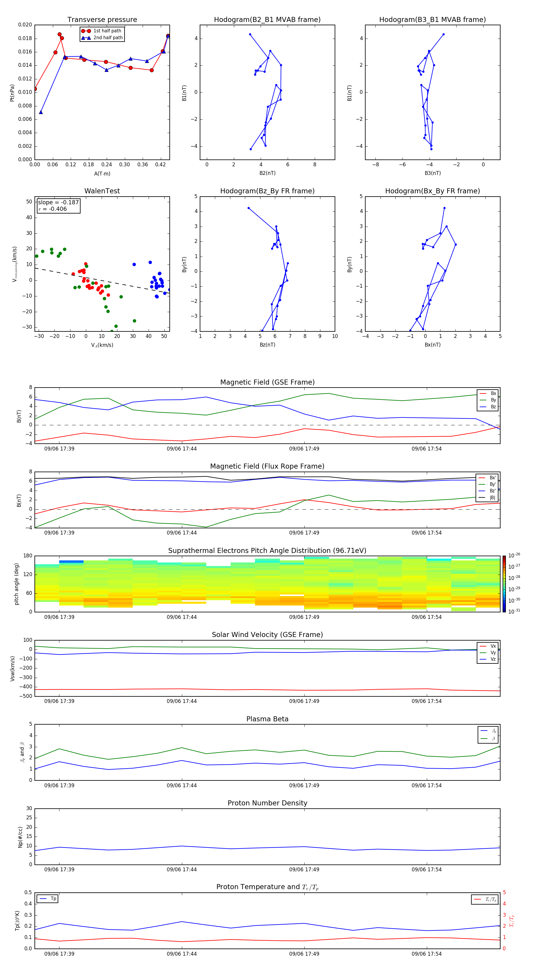Viewport: 535px width, 980px height.
Task: Click '09/06 17:49' tick under Solar Wind Velocity plot
Action: [x=304, y=701]
